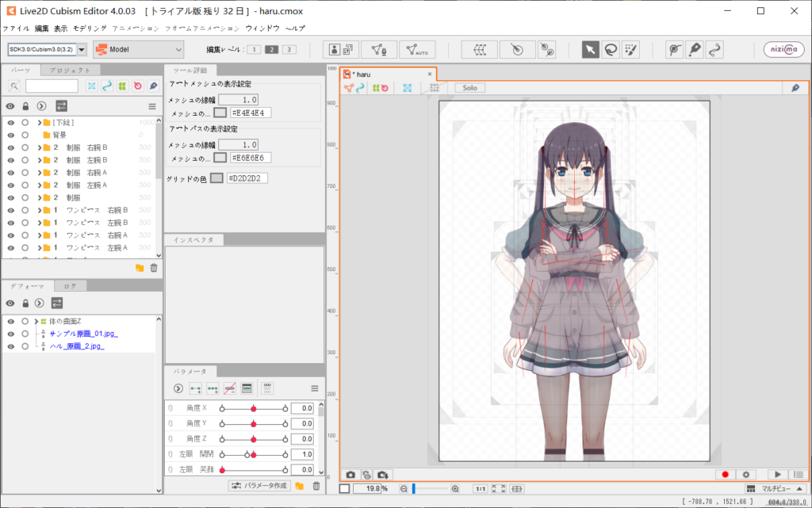Image resolution: width=812 pixels, height=508 pixels.
Task: Click the zoom-out magnifier below the canvas
Action: [404, 489]
